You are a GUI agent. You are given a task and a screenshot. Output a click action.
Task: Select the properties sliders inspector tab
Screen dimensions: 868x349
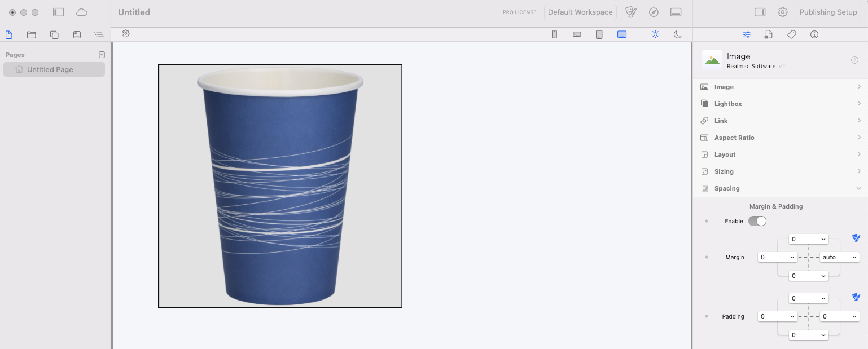[x=747, y=34]
